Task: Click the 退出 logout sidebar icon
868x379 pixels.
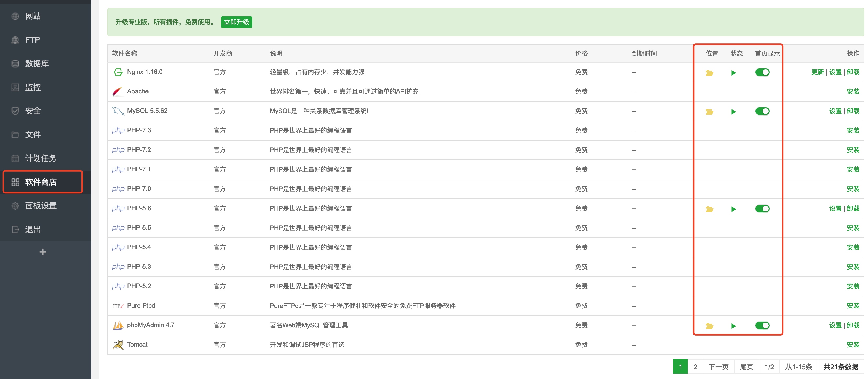Action: (15, 230)
